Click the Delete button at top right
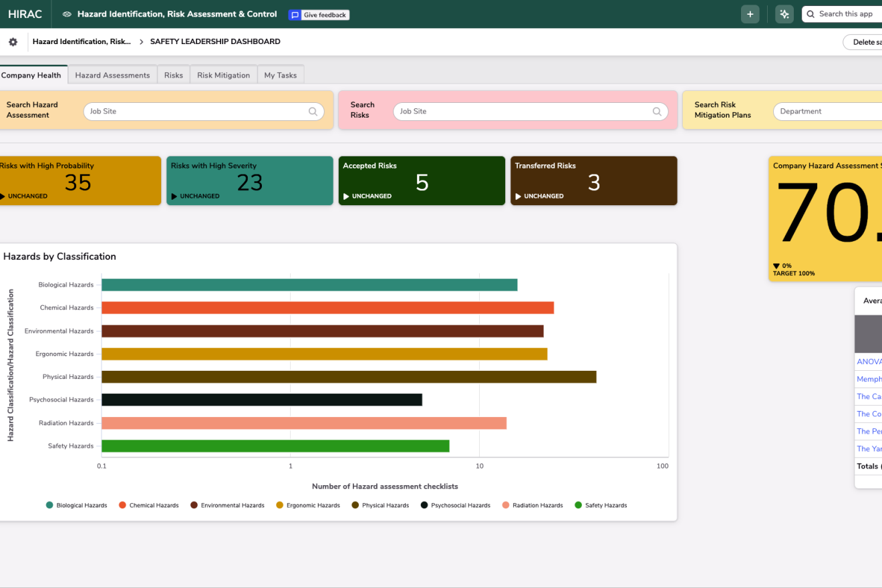Screen dimensions: 882x588 [x=863, y=42]
